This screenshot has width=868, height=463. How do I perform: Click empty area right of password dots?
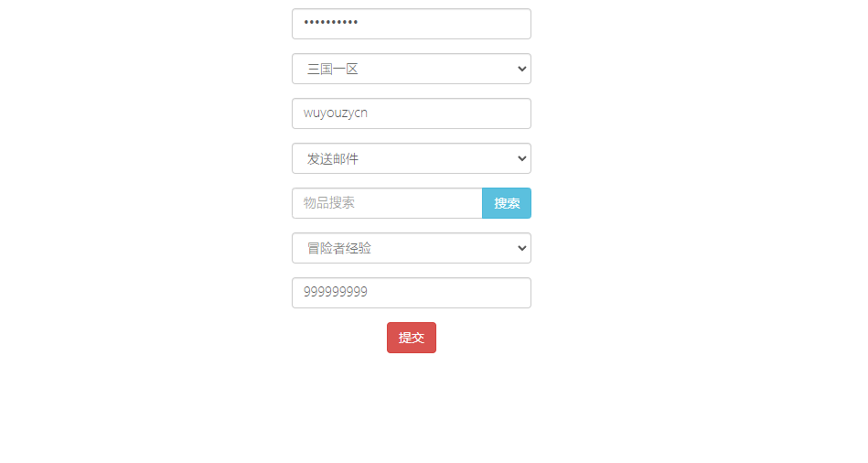point(443,24)
